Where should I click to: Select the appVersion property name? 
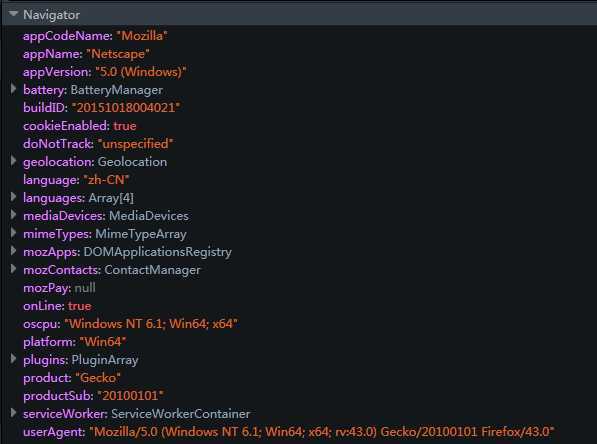point(57,72)
